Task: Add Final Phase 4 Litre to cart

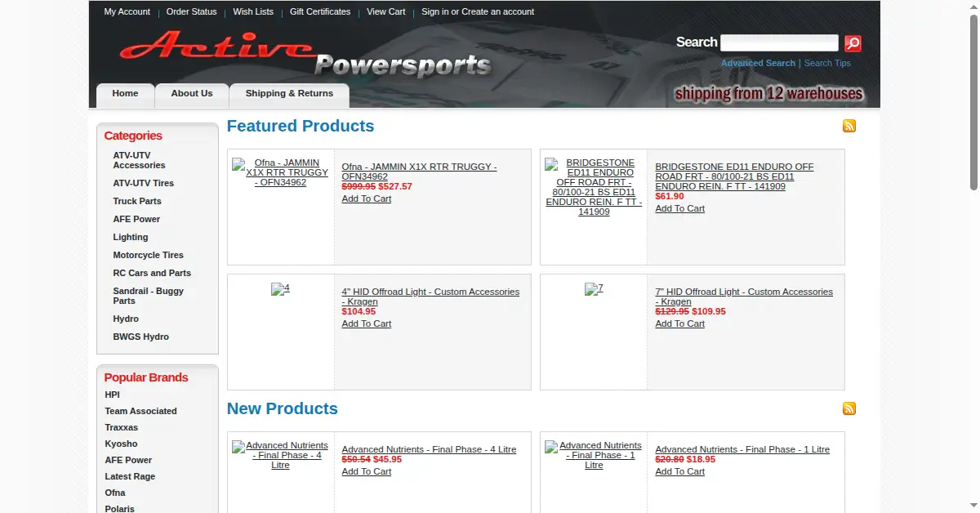Action: pos(366,471)
